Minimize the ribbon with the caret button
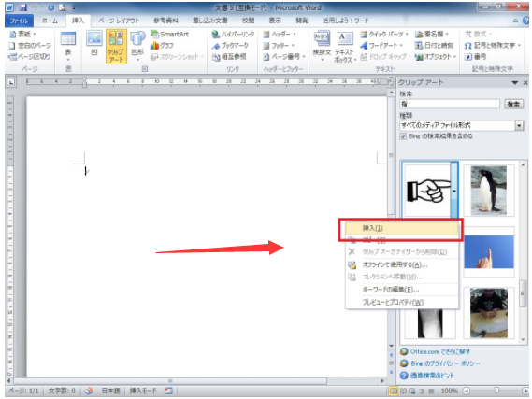Image resolution: width=532 pixels, height=399 pixels. [x=515, y=21]
